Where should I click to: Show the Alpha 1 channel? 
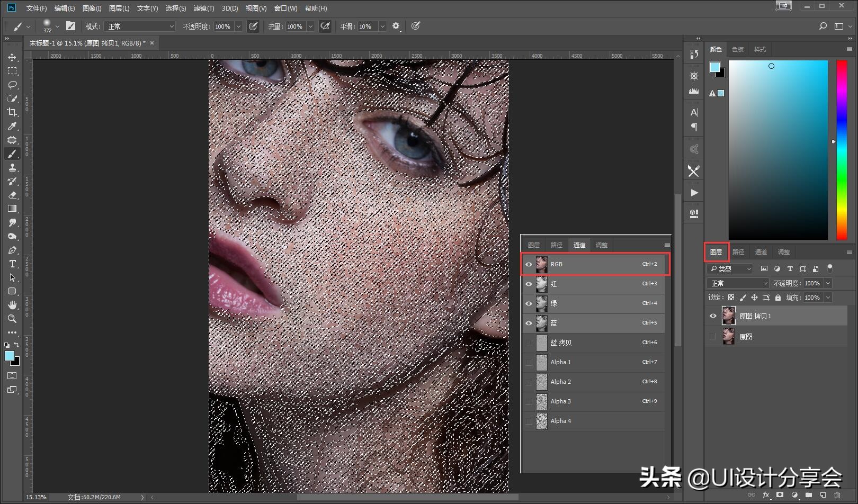(529, 362)
